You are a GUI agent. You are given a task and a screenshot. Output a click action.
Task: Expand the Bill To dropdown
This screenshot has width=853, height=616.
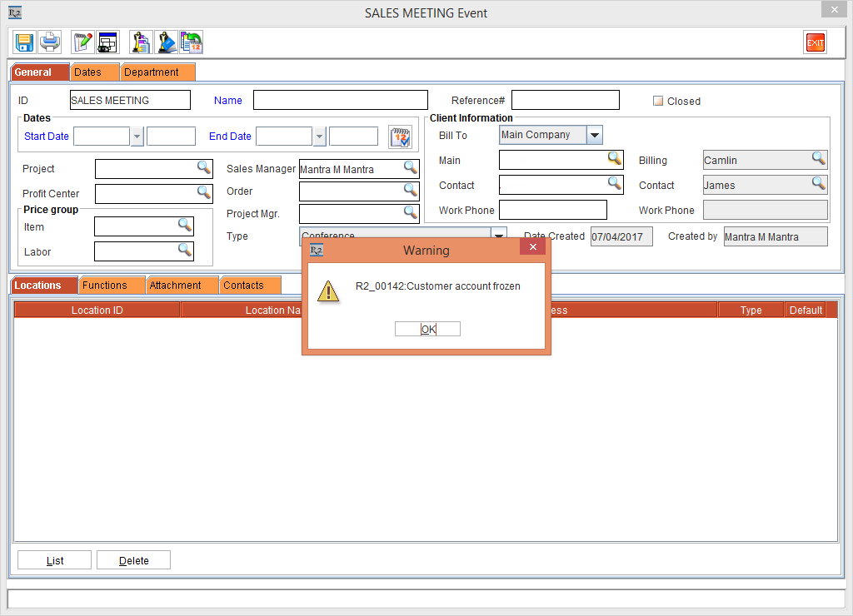pos(594,135)
